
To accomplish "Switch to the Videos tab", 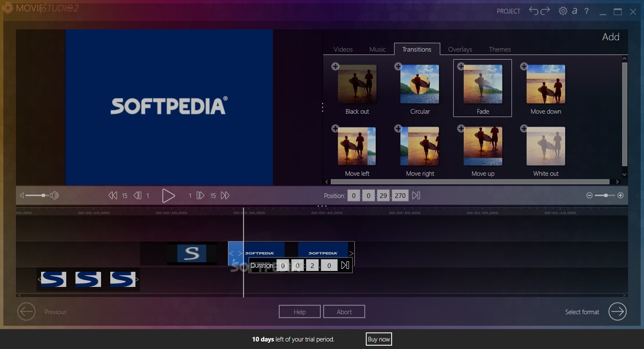I will point(343,49).
